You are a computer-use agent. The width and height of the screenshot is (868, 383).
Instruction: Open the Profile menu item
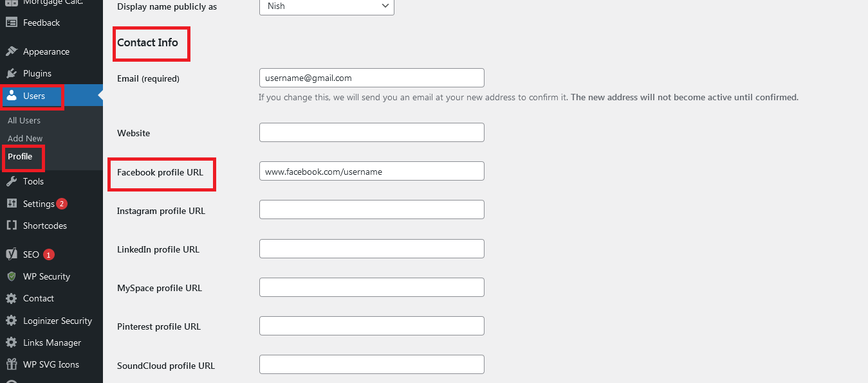click(x=19, y=156)
